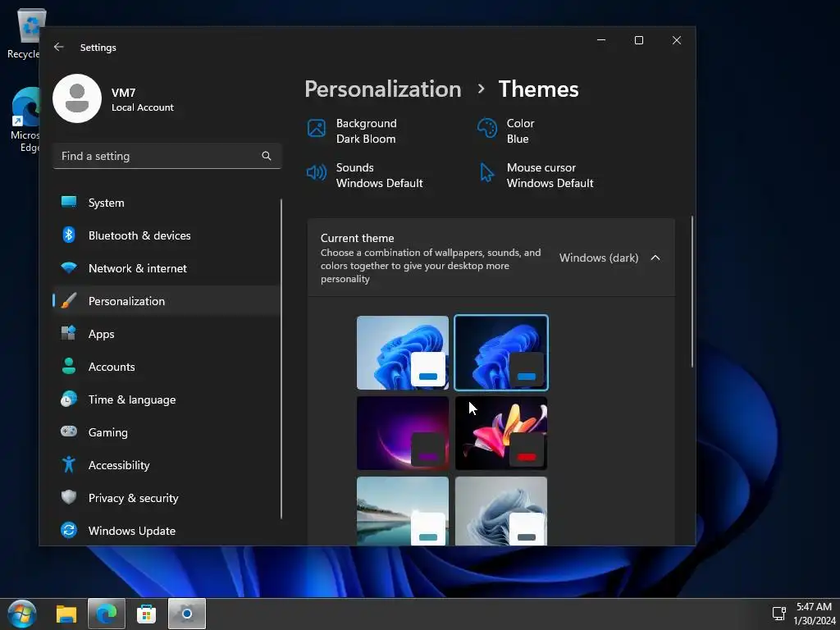
Task: Select the lake Sunrise theme thumbnail
Action: tap(403, 511)
